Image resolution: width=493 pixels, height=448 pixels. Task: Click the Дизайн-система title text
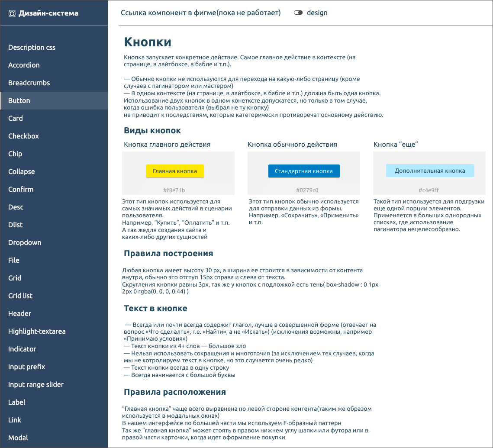[48, 13]
